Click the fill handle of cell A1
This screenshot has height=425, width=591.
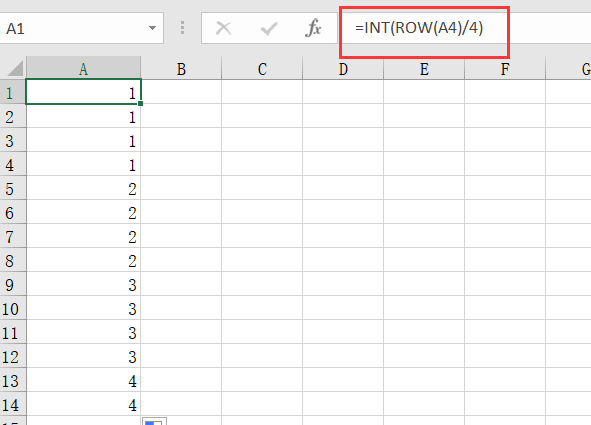(x=141, y=103)
